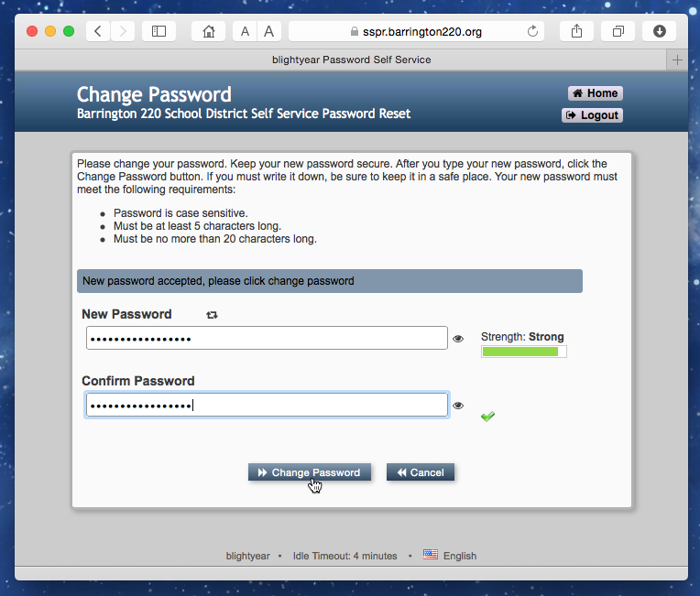This screenshot has width=700, height=596.
Task: Click 'Must be no more than 20 characters'
Action: tap(215, 239)
